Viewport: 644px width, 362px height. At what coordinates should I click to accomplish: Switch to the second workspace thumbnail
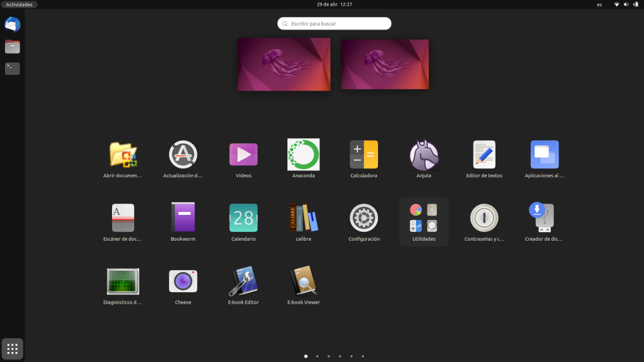click(x=384, y=64)
